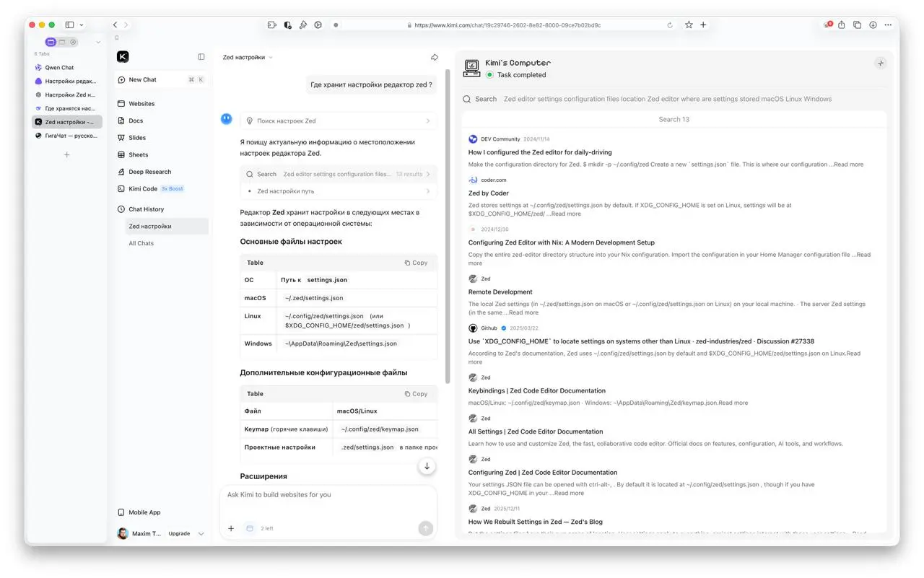924x578 pixels.
Task: Click the Safari share icon
Action: pyautogui.click(x=842, y=25)
